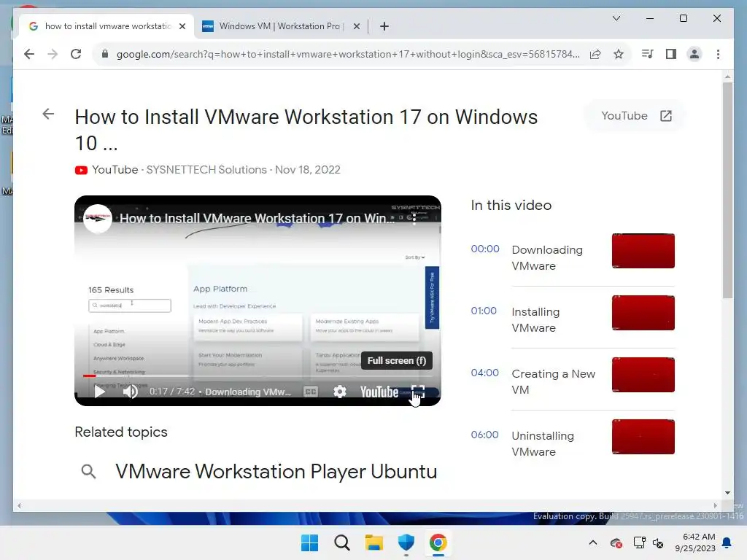This screenshot has width=747, height=560.
Task: Open the video on YouTube button
Action: tap(636, 116)
